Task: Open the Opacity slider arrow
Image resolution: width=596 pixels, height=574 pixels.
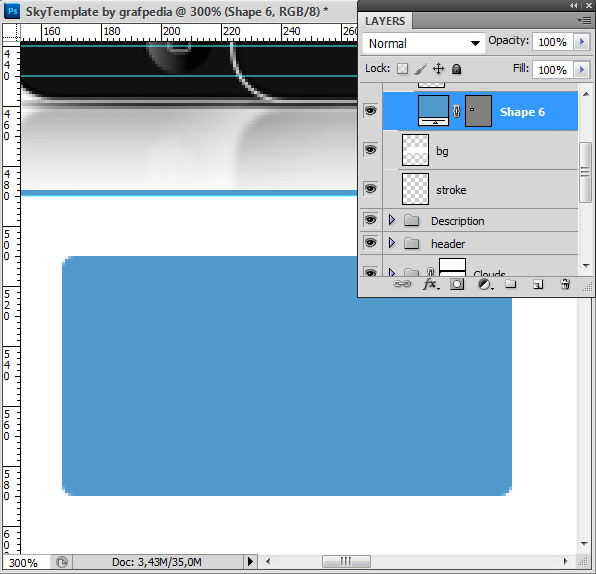Action: pos(582,42)
